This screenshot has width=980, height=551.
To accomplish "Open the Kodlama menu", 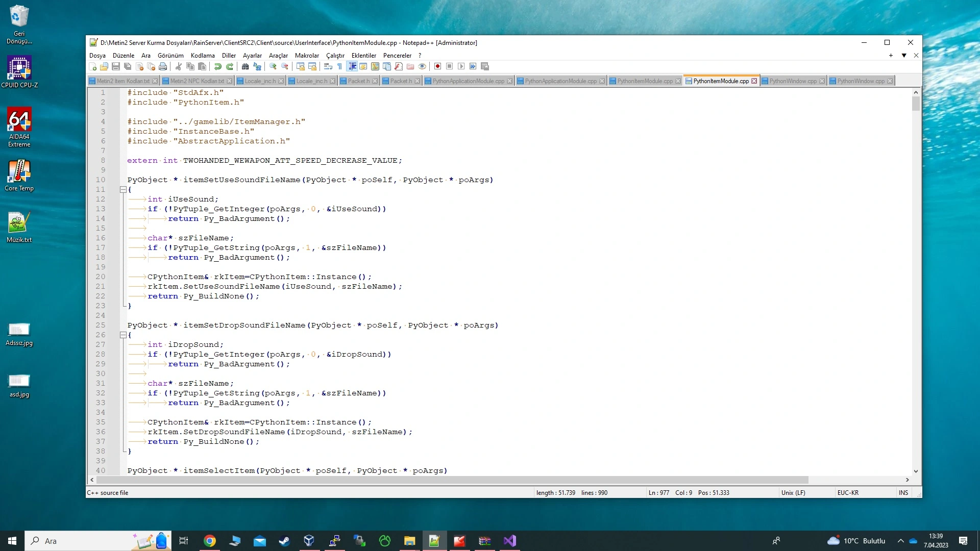I will 203,56.
